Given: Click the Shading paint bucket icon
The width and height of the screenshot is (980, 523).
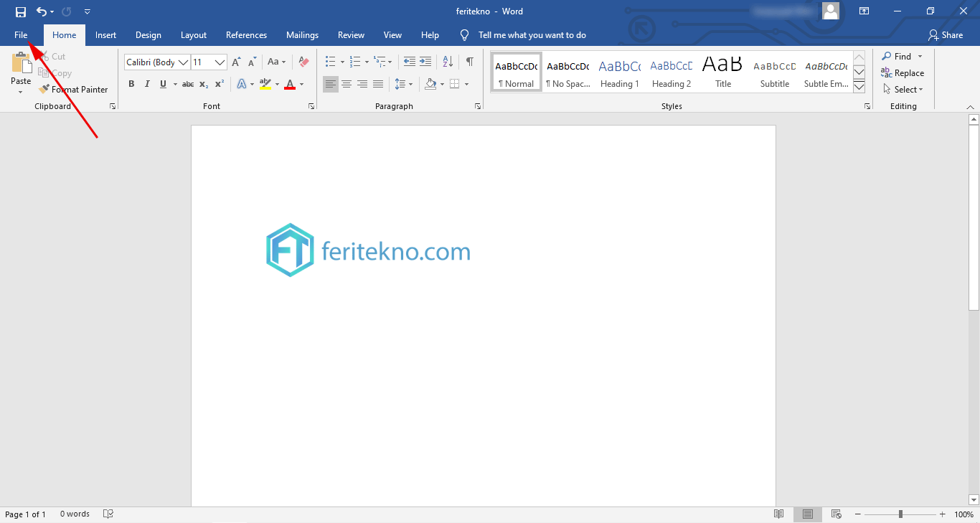Looking at the screenshot, I should [430, 84].
